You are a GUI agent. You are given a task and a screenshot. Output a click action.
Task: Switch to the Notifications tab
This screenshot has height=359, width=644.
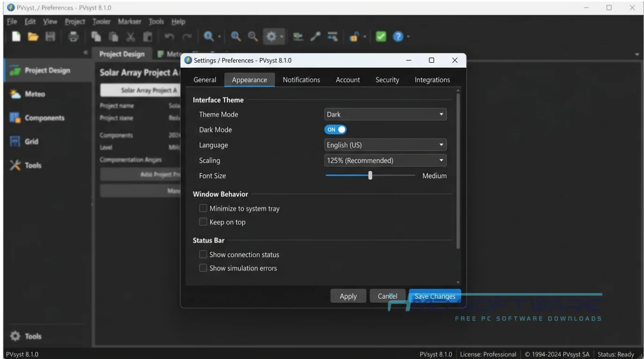pyautogui.click(x=301, y=80)
